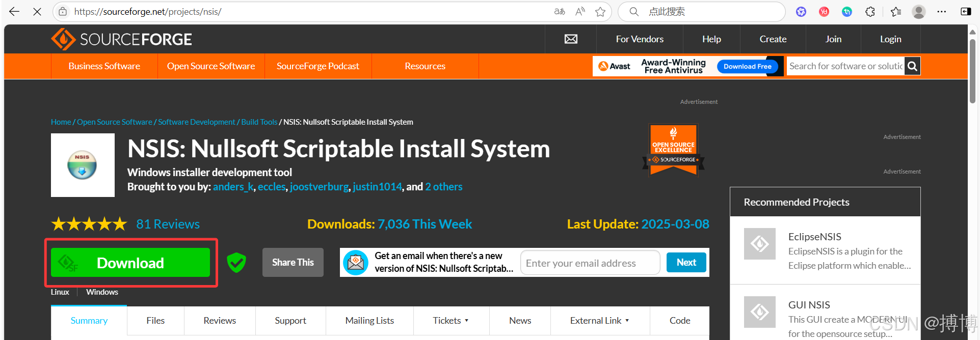This screenshot has height=340, width=980.
Task: Click the green shield verified icon
Action: [236, 263]
